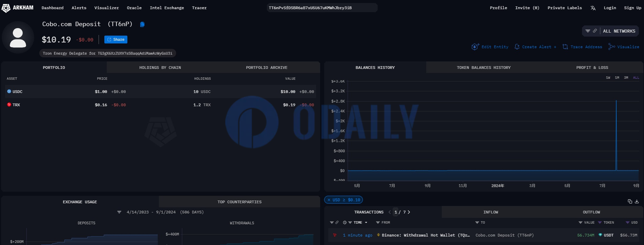Click the TRX token icon
This screenshot has width=644, height=245.
(x=9, y=105)
